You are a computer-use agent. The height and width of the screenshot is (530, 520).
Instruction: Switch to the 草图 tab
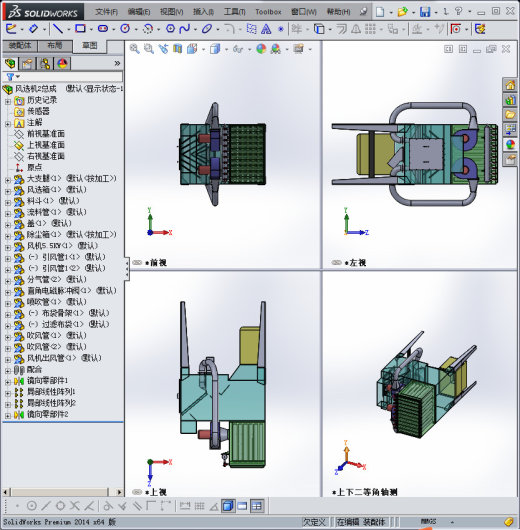90,45
